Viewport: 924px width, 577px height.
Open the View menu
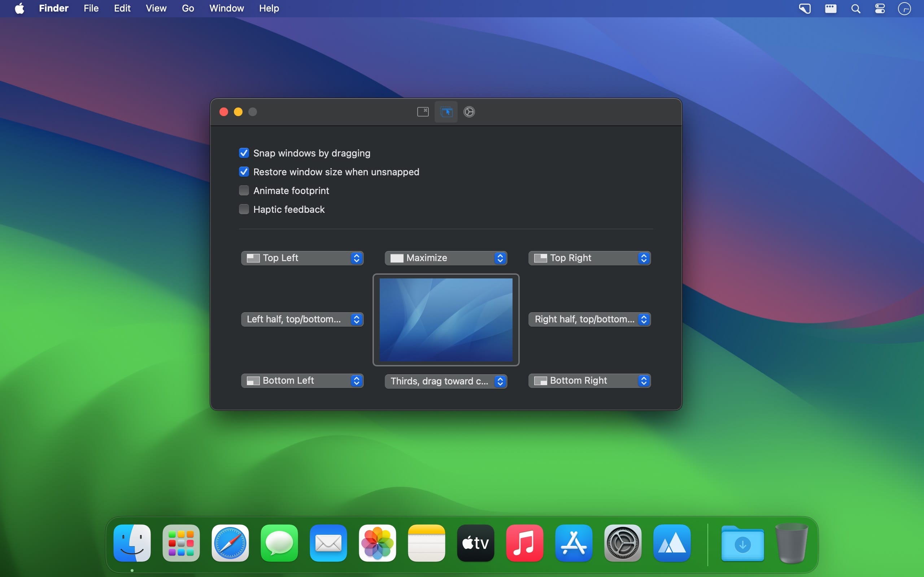coord(156,8)
